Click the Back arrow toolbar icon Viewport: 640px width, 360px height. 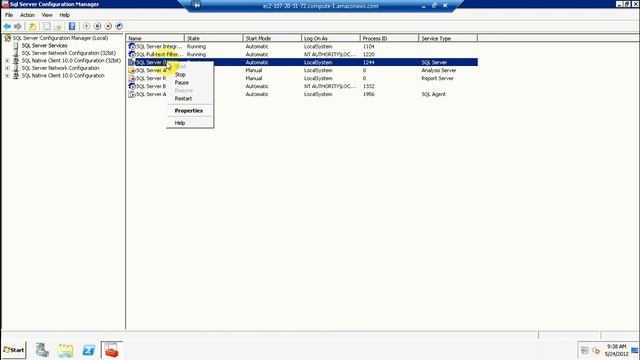pyautogui.click(x=7, y=27)
